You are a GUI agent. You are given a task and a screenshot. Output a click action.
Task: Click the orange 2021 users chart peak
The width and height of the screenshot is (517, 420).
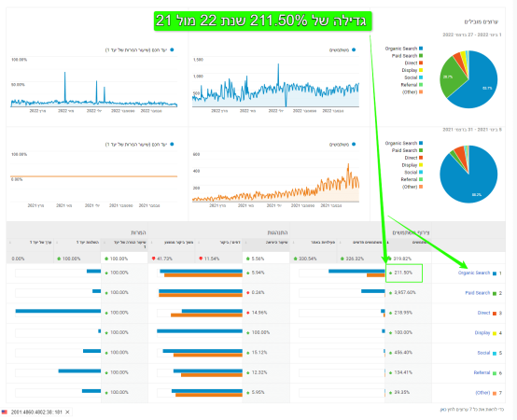(x=348, y=165)
